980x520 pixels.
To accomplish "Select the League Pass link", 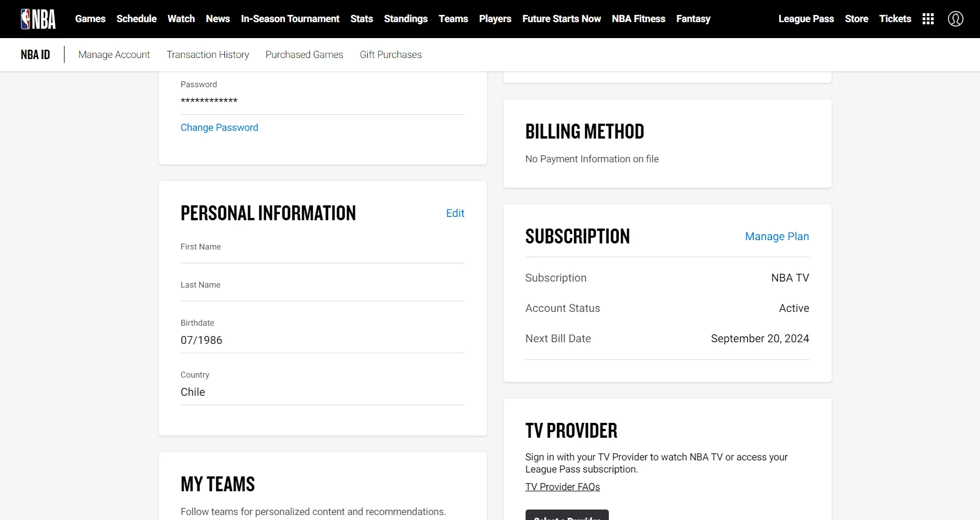I will tap(806, 19).
